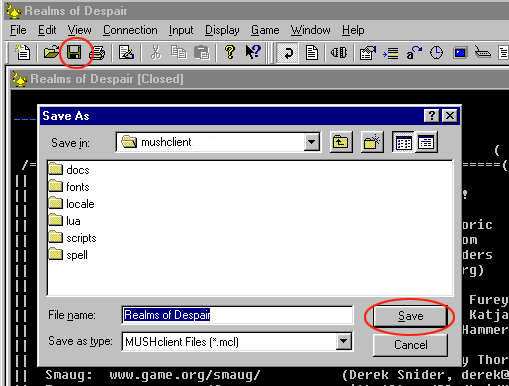Click the New World toolbar icon
The image size is (509, 386).
[23, 53]
